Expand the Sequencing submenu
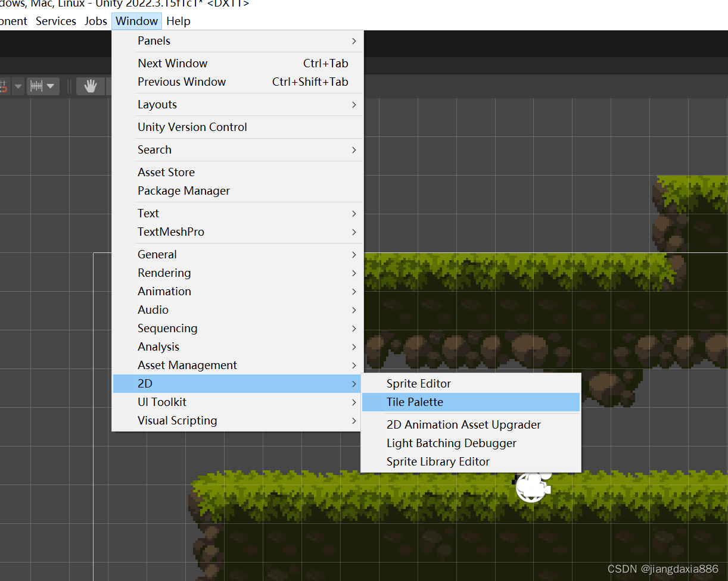The height and width of the screenshot is (581, 728). click(x=238, y=328)
